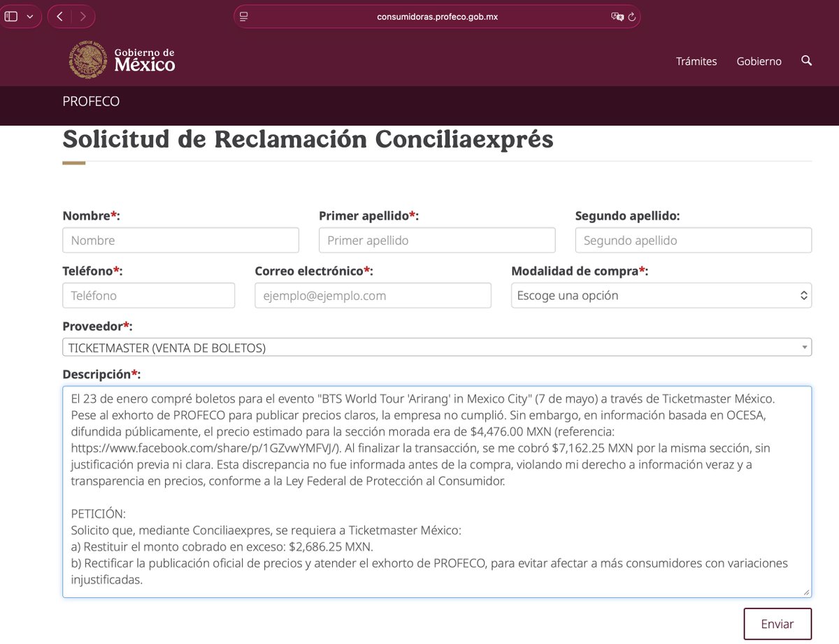Open the Proveedor selection list
839x644 pixels.
pyautogui.click(x=436, y=346)
